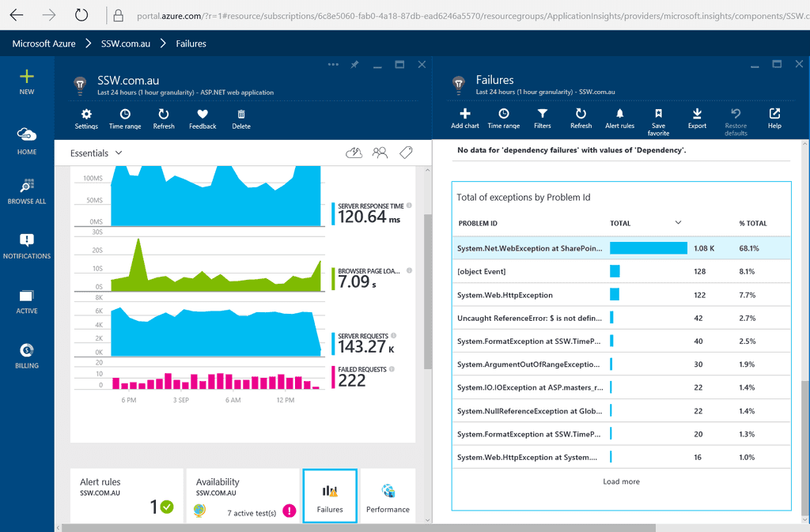Collapse the left navigation ellipsis menu
The image size is (810, 532).
pyautogui.click(x=335, y=63)
